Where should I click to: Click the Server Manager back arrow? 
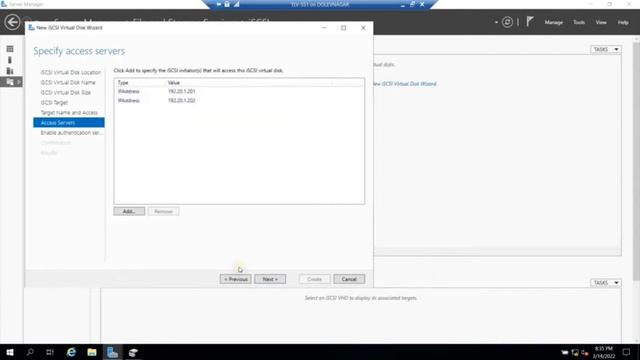coord(12,22)
